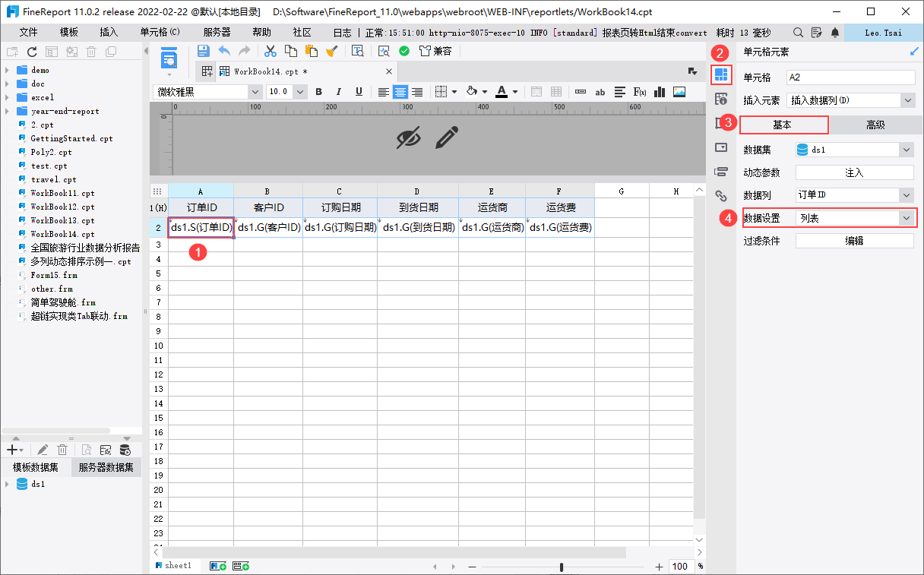Click the Paste clipboard icon
This screenshot has width=924, height=575.
click(311, 51)
